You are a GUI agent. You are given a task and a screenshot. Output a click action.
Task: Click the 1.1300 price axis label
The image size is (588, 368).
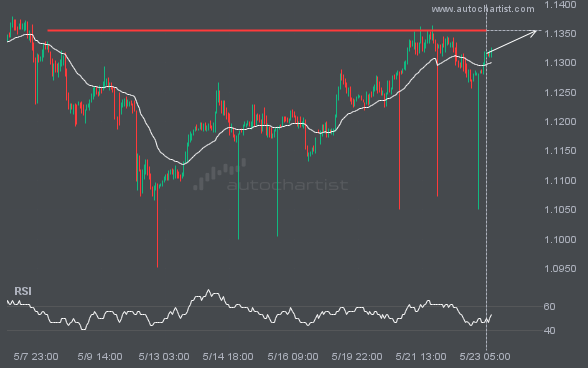coord(560,63)
